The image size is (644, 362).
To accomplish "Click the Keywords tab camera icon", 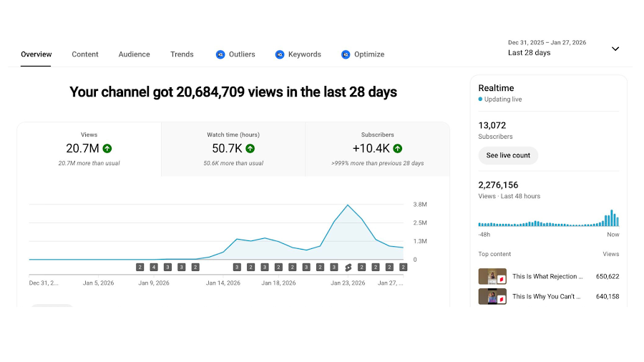I will pos(280,54).
